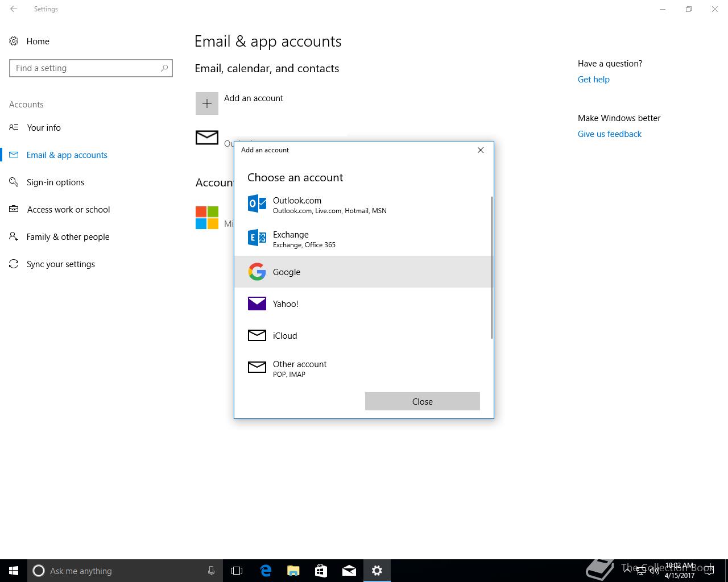Navigate to Family & other people
Image resolution: width=728 pixels, height=582 pixels.
(68, 237)
